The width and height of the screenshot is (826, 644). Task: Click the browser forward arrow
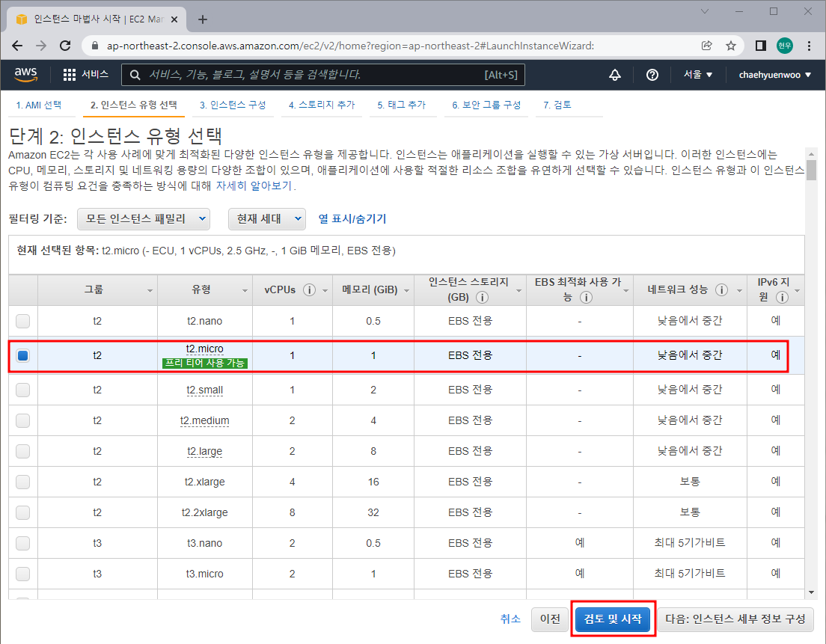point(41,46)
